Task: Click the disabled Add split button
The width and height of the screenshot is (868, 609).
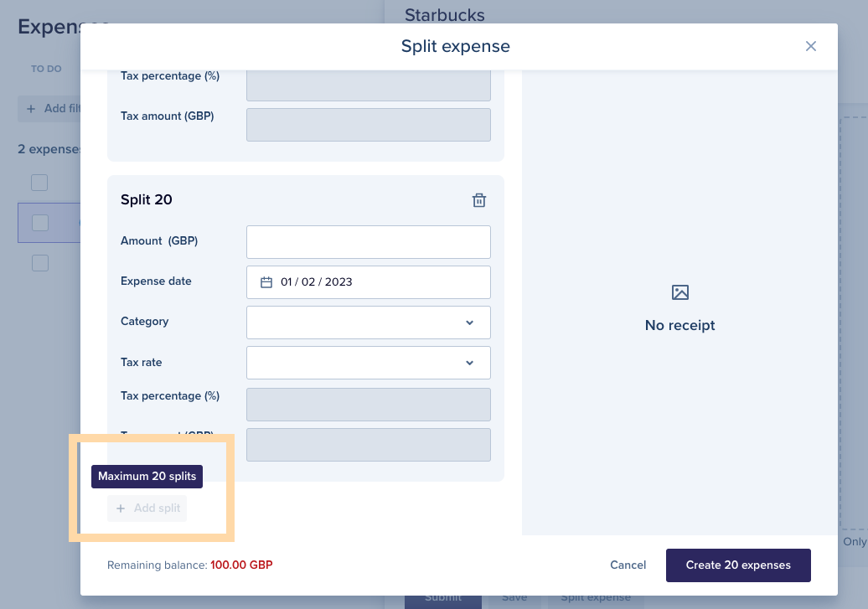Action: (x=147, y=508)
